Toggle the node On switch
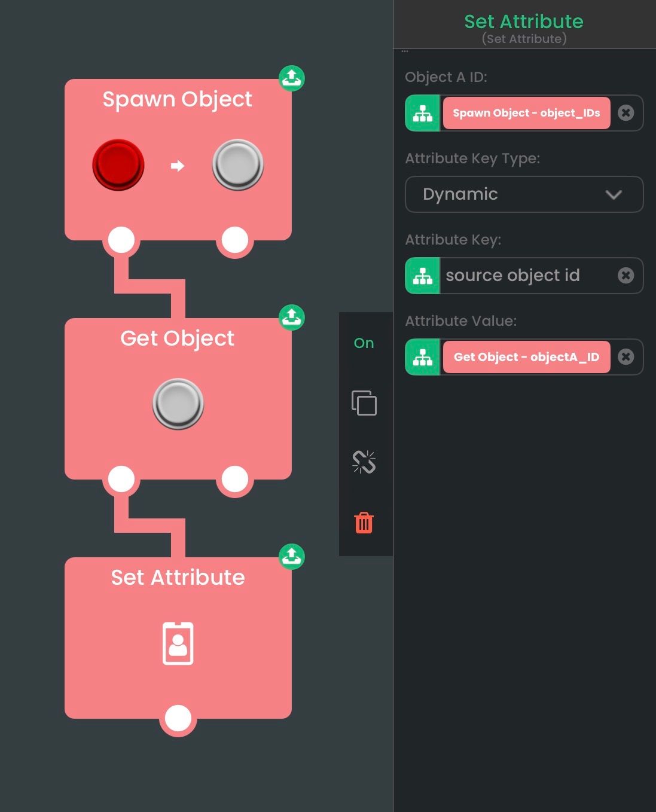656x812 pixels. tap(364, 343)
